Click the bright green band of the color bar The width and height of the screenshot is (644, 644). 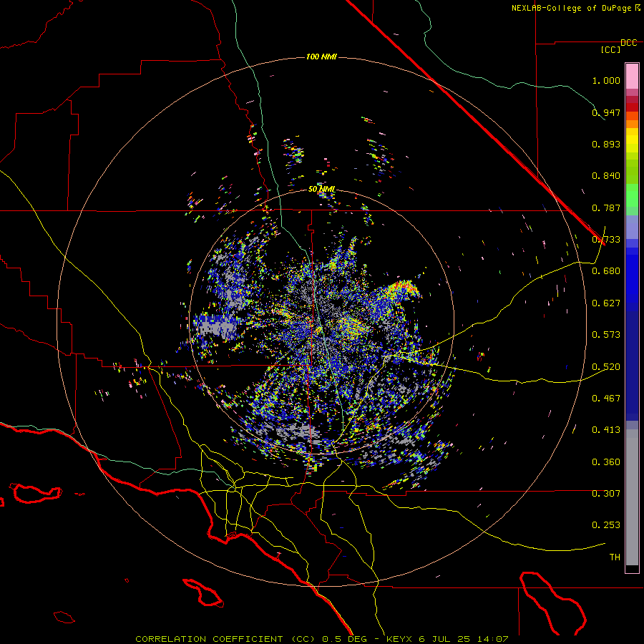632,195
